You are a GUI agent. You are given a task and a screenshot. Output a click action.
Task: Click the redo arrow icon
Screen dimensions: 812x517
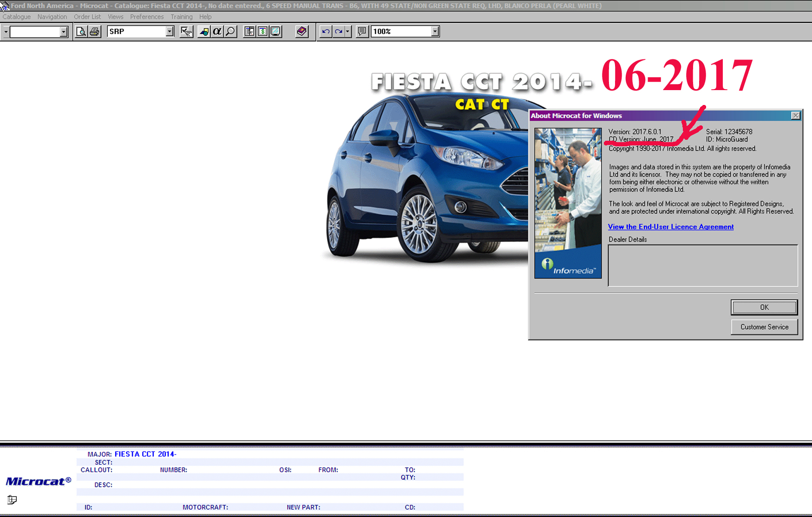pos(339,32)
